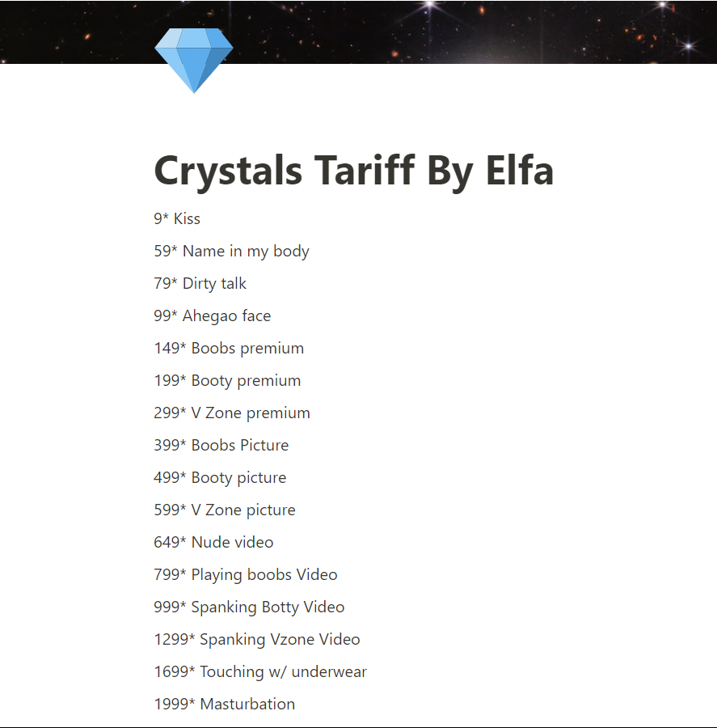
Task: Click the 1699* underwear text line
Action: 260,672
